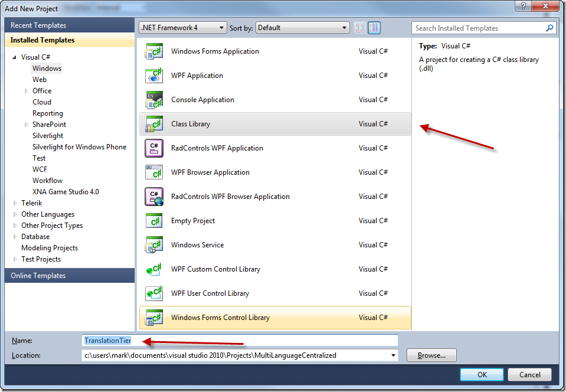Image resolution: width=566 pixels, height=392 pixels.
Task: Click the RadControls WPF Application icon
Action: (154, 148)
